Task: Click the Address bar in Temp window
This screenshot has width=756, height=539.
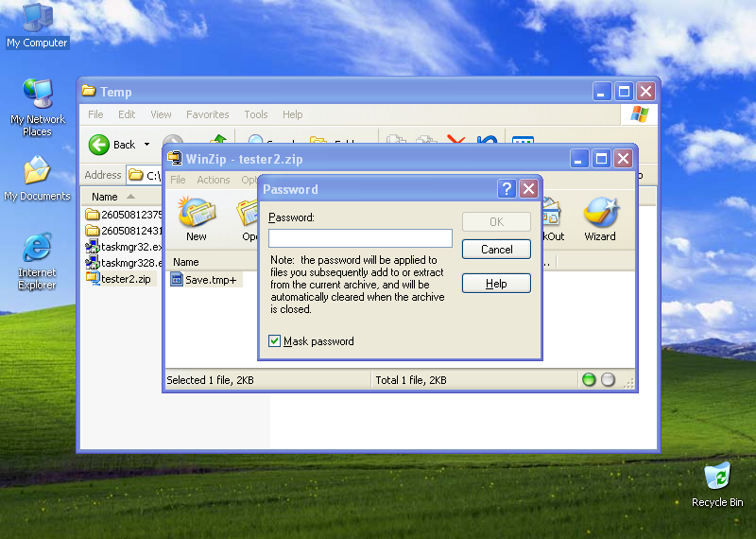Action: pyautogui.click(x=145, y=175)
